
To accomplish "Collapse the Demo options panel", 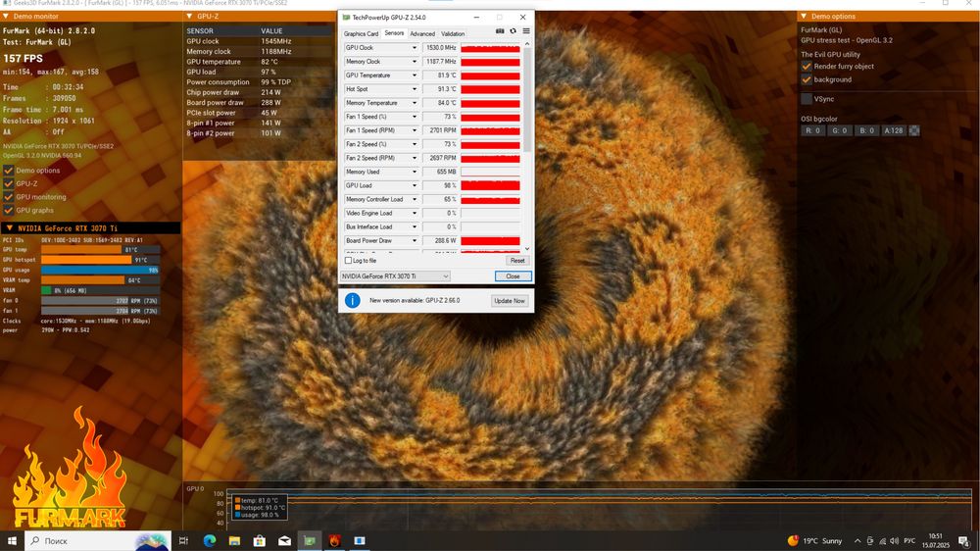I will coord(804,17).
